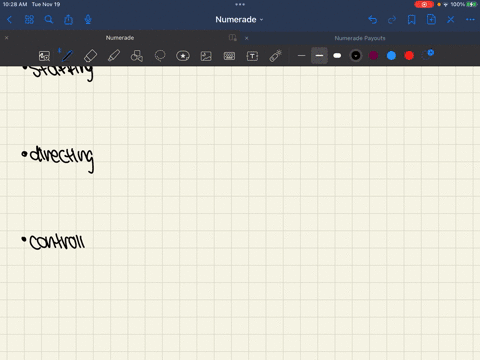
Task: Choose the thinnest stroke width
Action: (x=301, y=56)
